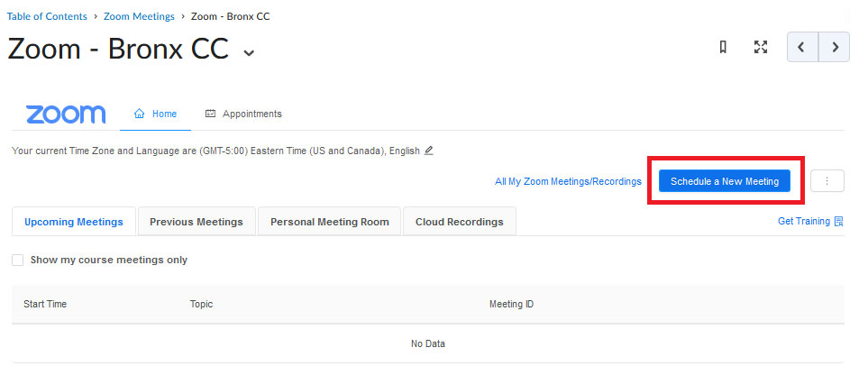This screenshot has width=868, height=366.
Task: Click the Zoom logo
Action: (66, 114)
